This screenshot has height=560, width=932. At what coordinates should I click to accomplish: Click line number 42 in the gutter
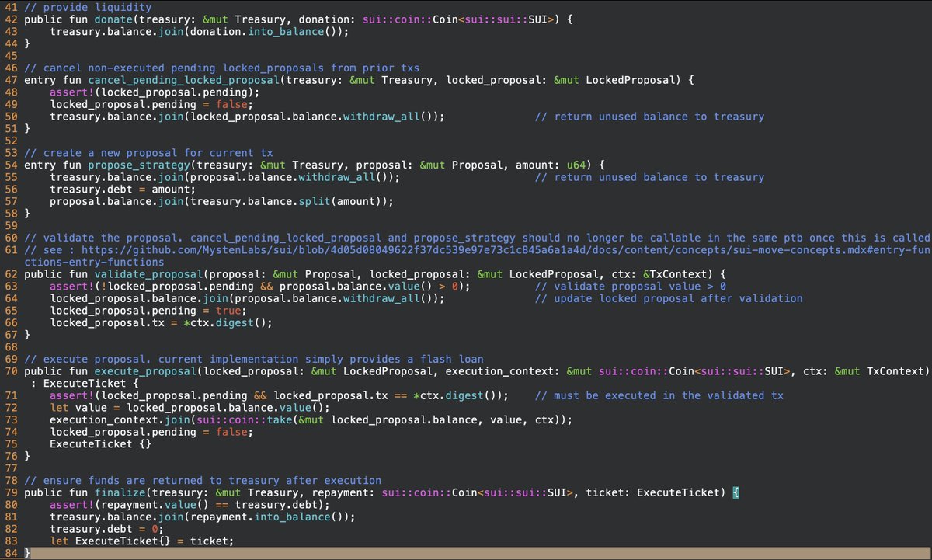pos(9,19)
